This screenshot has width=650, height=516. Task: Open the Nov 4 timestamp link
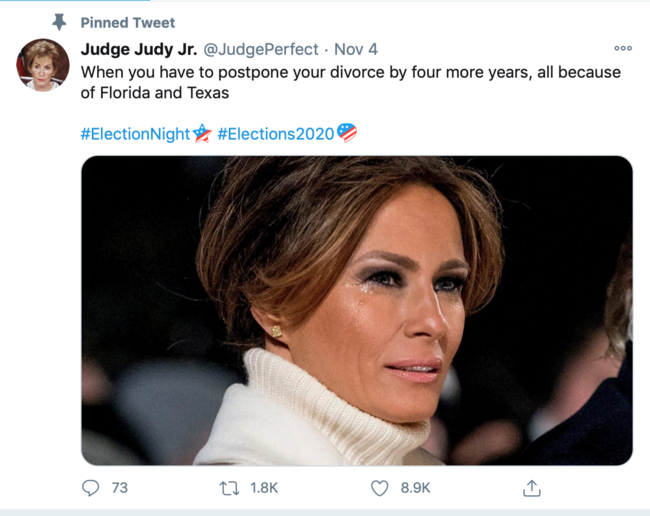[355, 49]
